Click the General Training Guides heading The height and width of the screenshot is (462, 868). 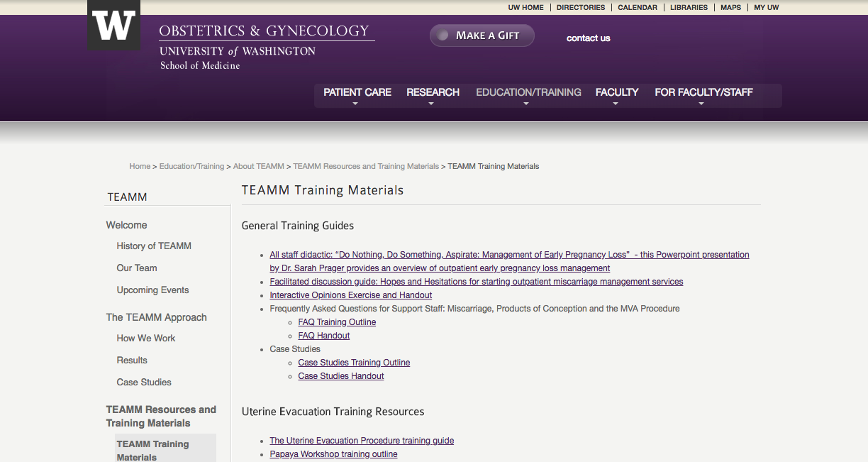(298, 226)
